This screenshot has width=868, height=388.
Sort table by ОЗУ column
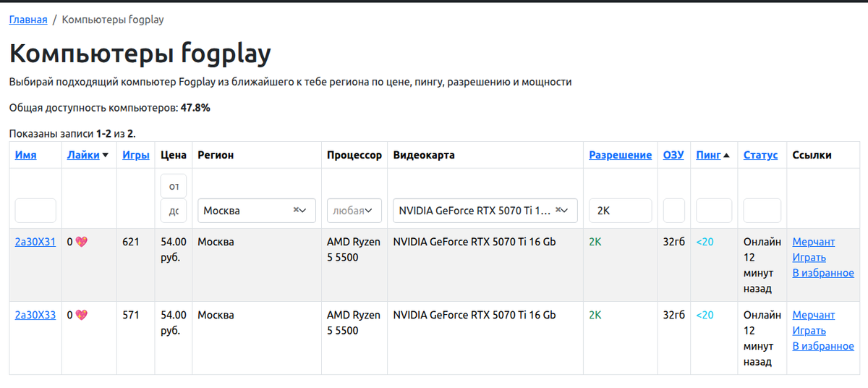673,155
